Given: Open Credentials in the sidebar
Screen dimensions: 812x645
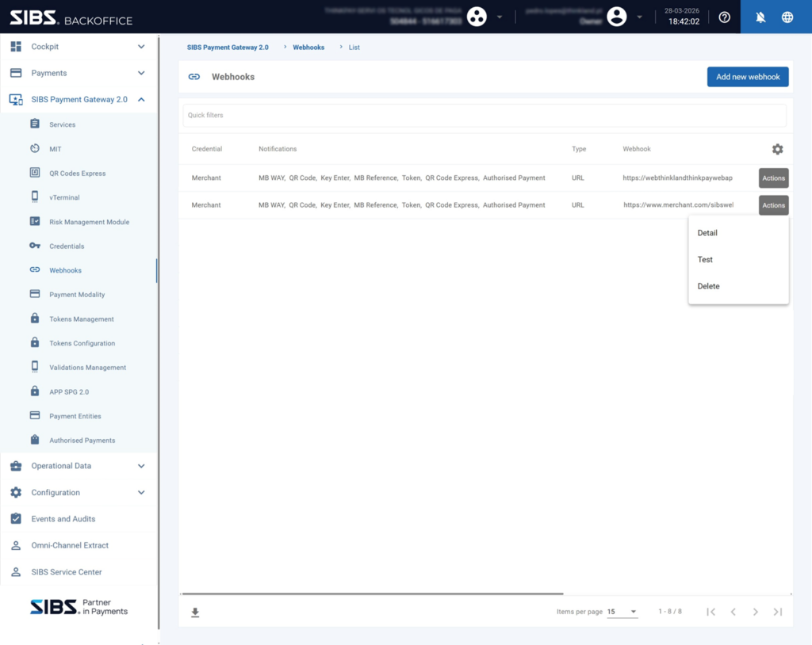Looking at the screenshot, I should [x=67, y=246].
